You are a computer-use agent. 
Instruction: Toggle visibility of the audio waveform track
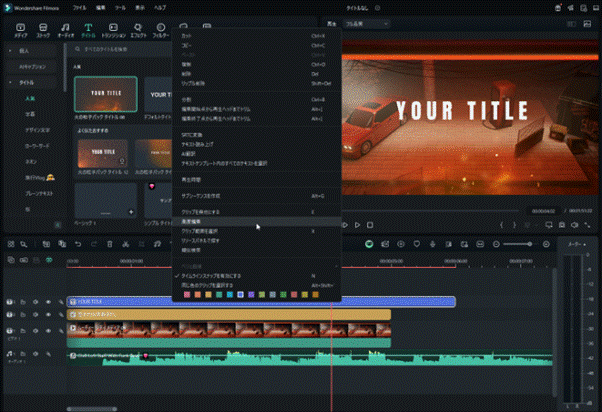point(48,356)
